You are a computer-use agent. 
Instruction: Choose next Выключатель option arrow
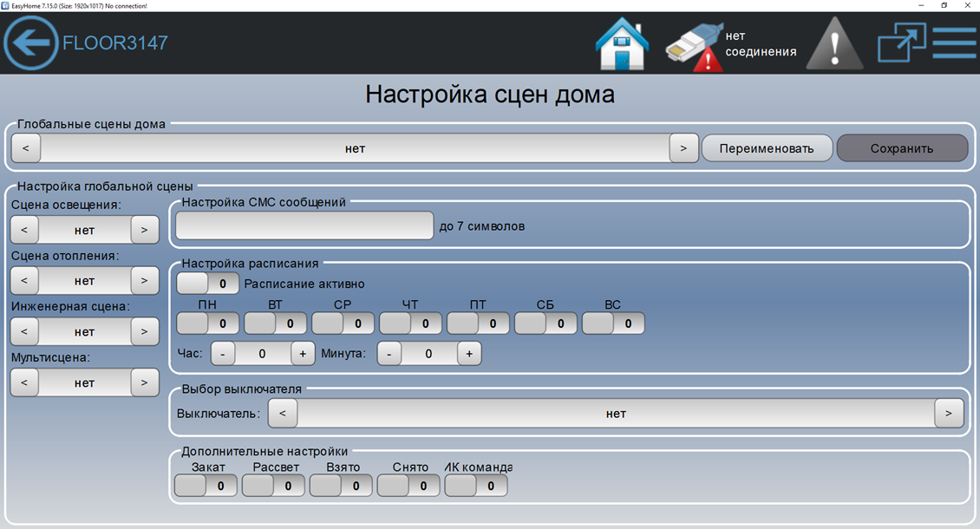pos(949,414)
